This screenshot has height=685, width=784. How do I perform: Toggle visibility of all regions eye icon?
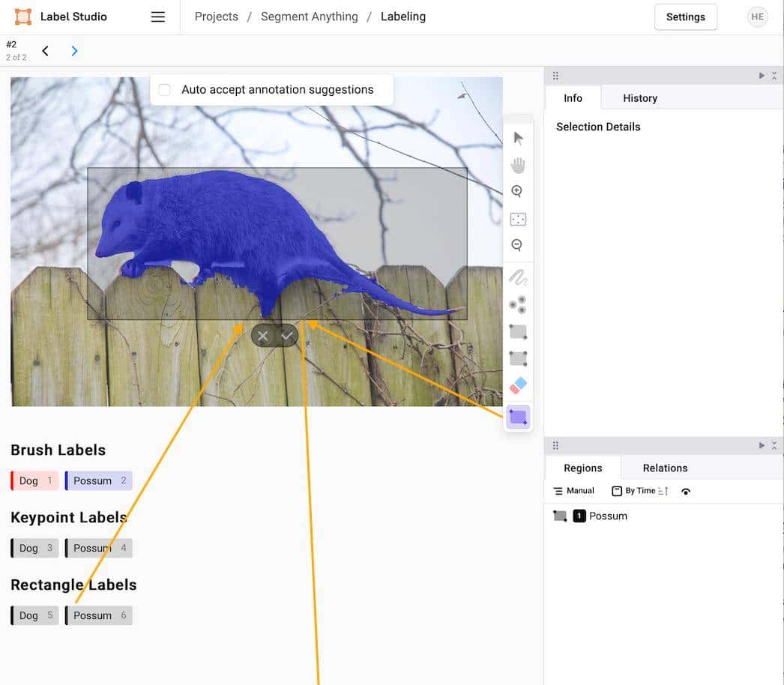(x=686, y=492)
